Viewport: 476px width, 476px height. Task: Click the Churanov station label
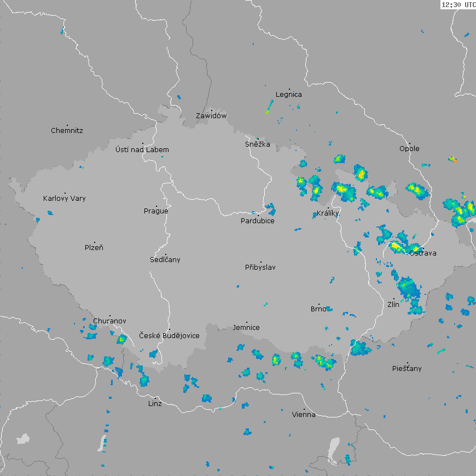(109, 321)
